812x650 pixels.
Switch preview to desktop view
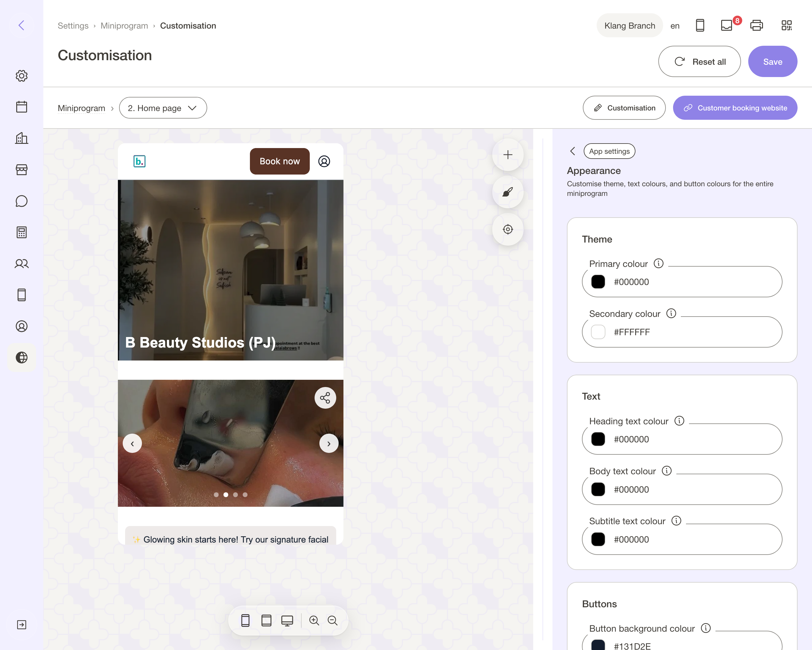click(x=287, y=620)
